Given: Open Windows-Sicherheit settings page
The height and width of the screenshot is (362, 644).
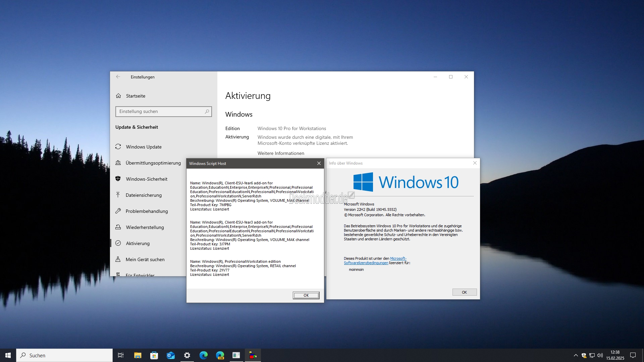Looking at the screenshot, I should 147,179.
